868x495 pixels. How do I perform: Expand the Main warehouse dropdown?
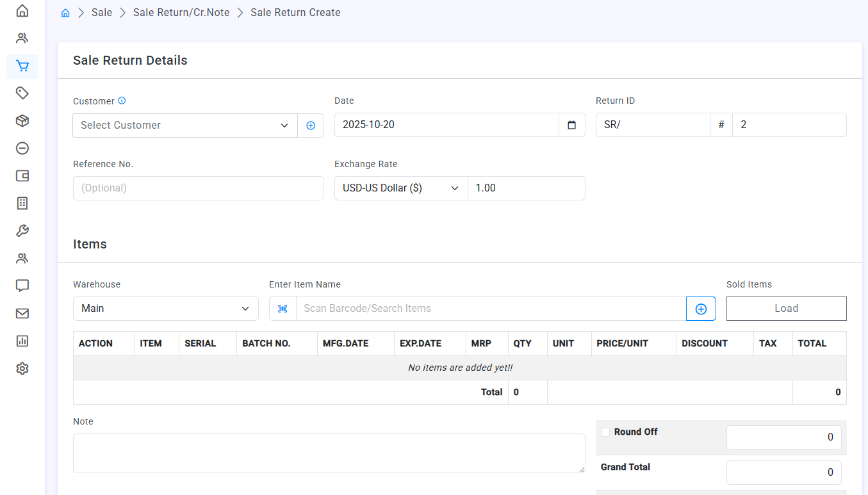[x=165, y=309]
